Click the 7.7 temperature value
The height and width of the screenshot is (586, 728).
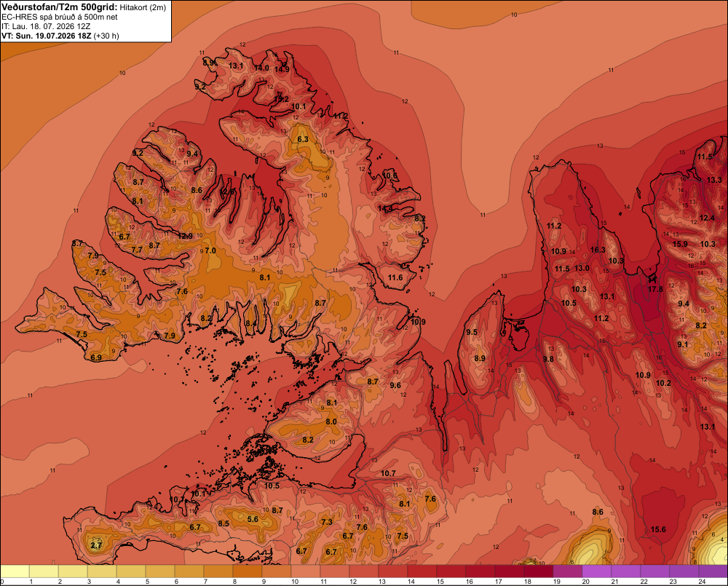pos(137,250)
